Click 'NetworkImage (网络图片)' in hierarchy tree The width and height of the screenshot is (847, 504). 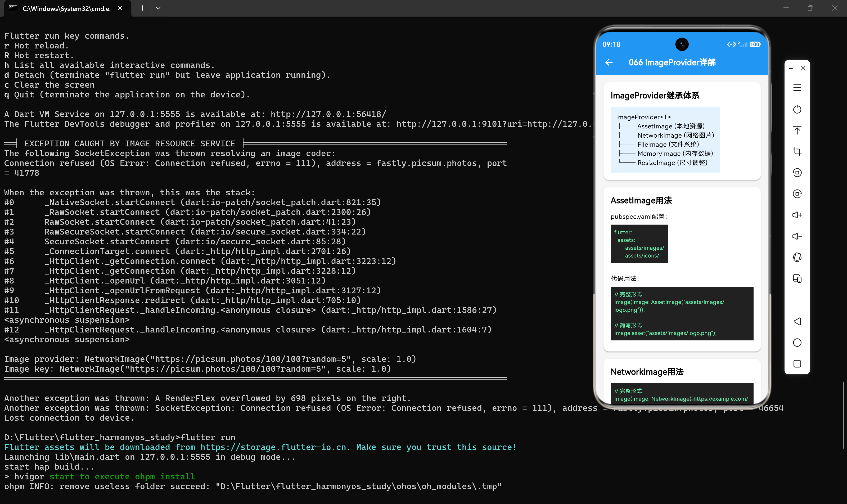click(676, 136)
